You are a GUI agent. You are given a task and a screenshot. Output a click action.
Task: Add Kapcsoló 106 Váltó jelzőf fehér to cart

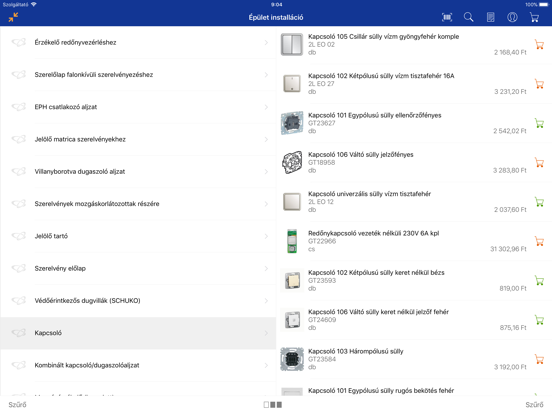pos(539,320)
